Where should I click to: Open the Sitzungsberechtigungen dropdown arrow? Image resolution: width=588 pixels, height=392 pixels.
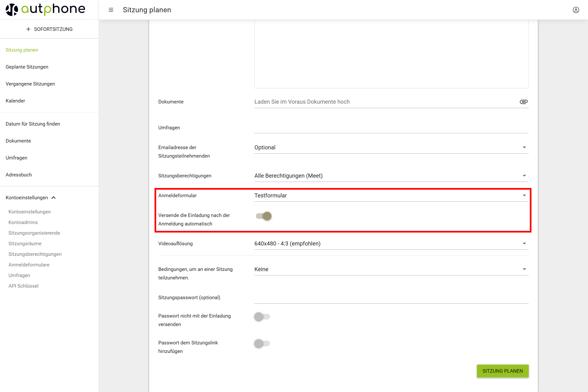pos(524,176)
